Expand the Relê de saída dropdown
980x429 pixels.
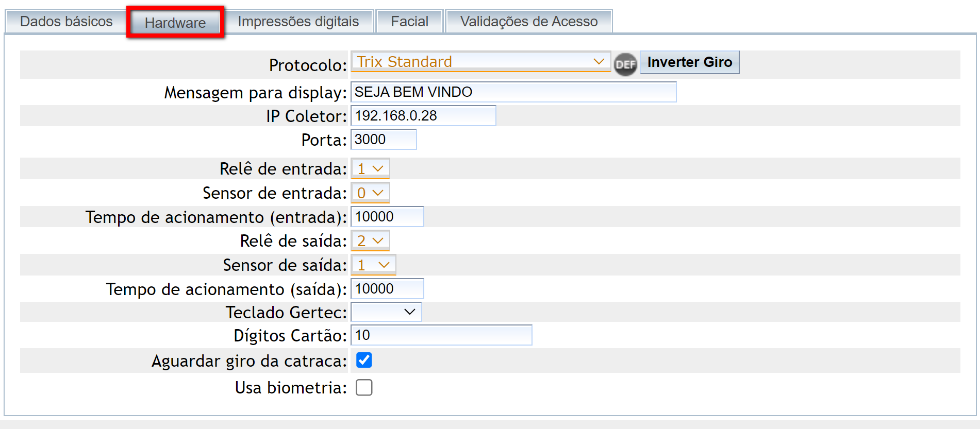tap(370, 241)
